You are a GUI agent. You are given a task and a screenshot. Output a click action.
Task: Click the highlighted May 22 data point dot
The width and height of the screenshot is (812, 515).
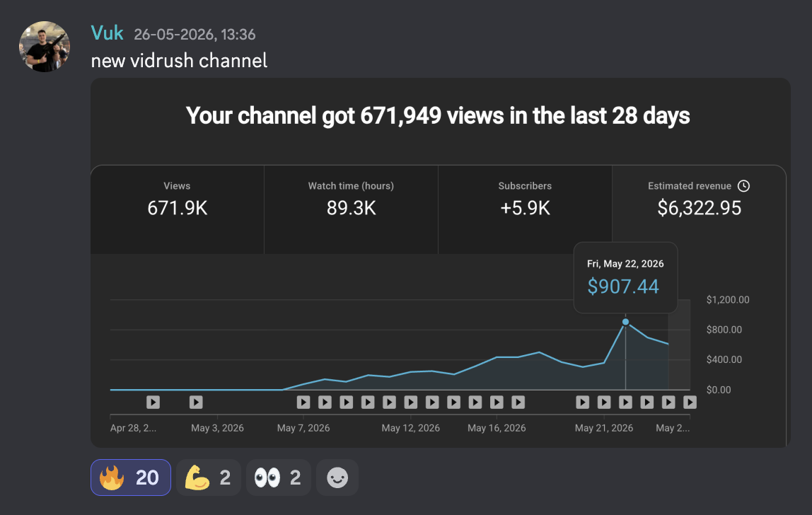pos(625,323)
